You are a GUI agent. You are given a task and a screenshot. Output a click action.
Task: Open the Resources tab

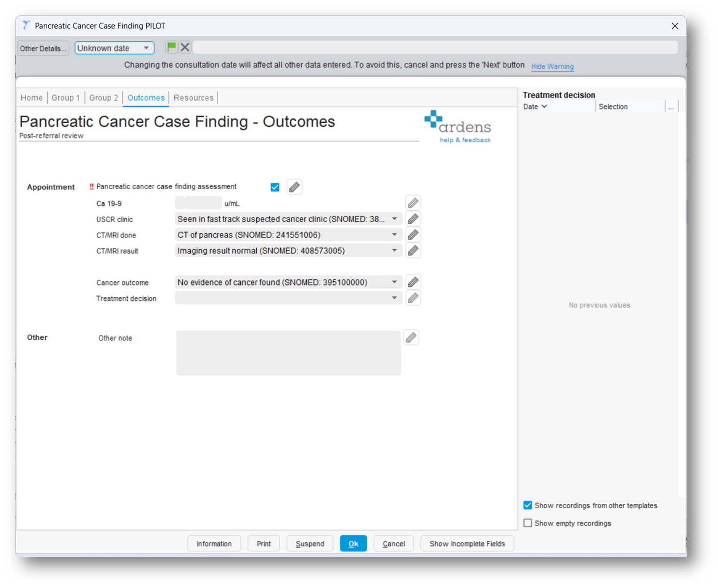tap(194, 98)
